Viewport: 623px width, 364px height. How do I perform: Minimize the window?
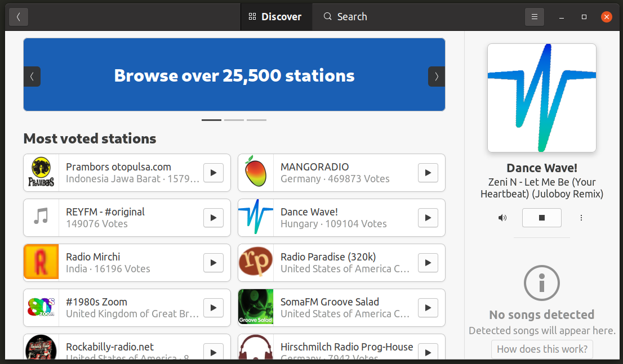(562, 17)
